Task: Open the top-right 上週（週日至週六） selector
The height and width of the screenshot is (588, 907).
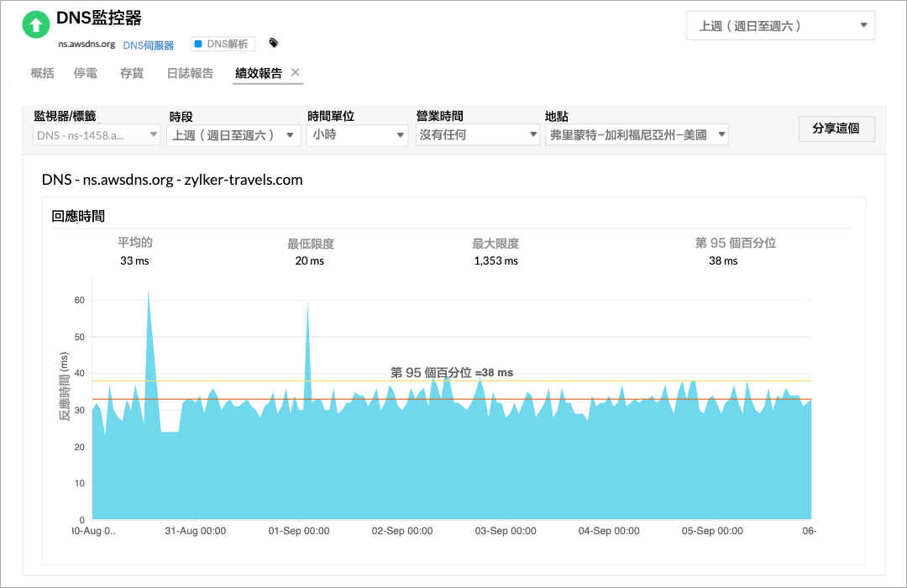Action: click(x=779, y=25)
